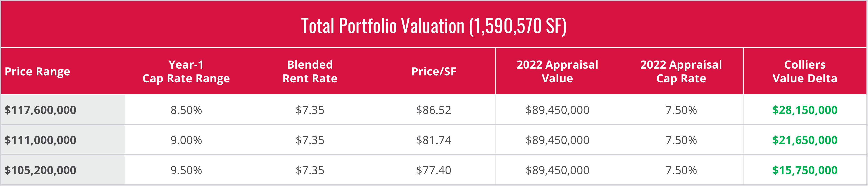The image size is (868, 186).
Task: Select the $81.74 price per SF value
Action: point(434,140)
